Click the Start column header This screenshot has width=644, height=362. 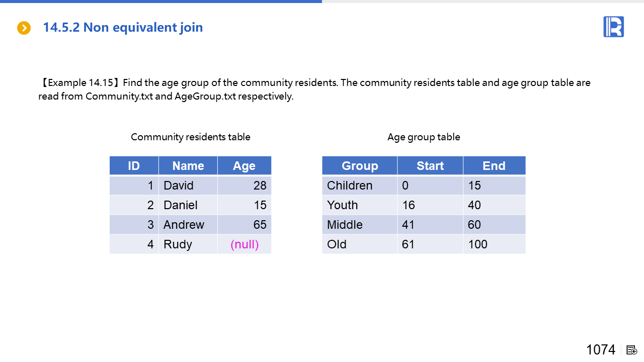[430, 166]
